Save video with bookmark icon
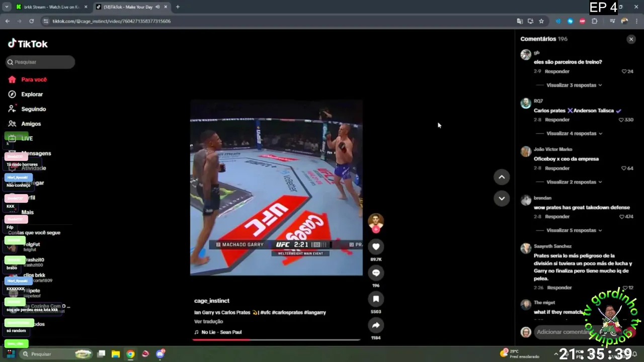The height and width of the screenshot is (362, 644). [376, 299]
